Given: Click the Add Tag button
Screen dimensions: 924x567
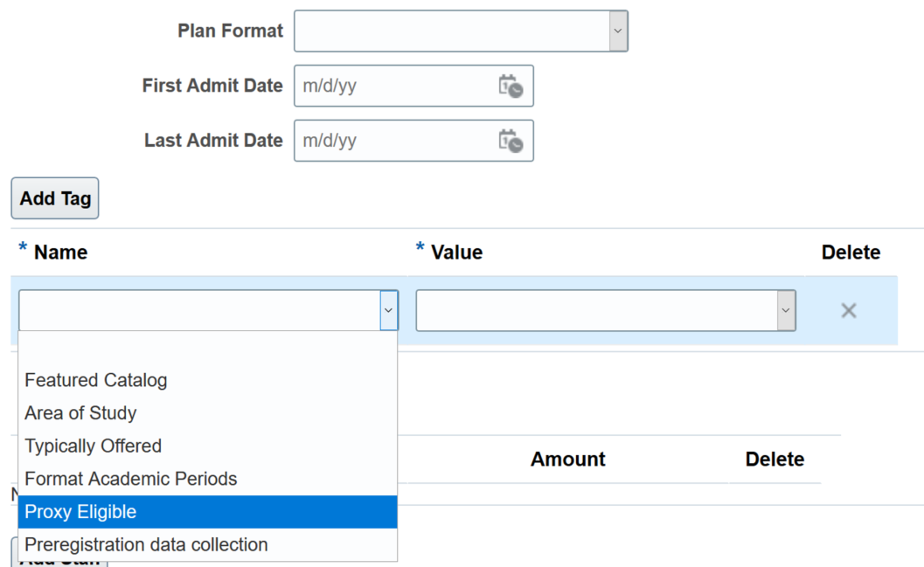Looking at the screenshot, I should coord(55,198).
